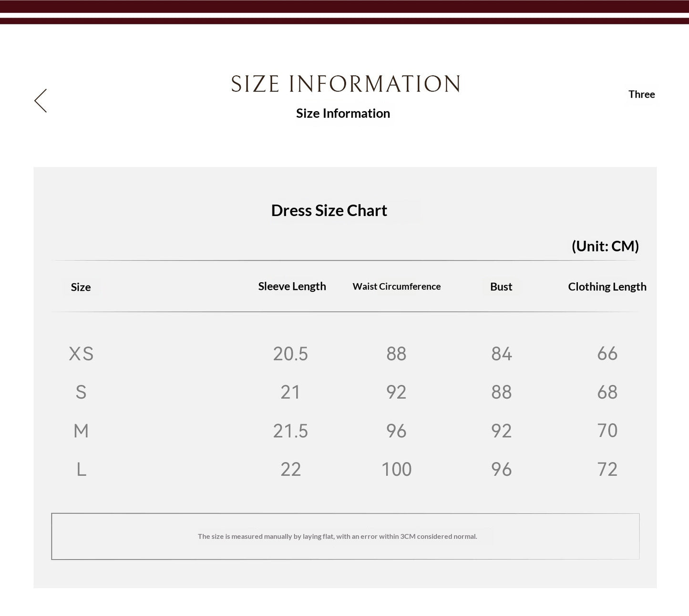Viewport: 689px width, 616px height.
Task: Click the measurement error note text box
Action: (345, 536)
